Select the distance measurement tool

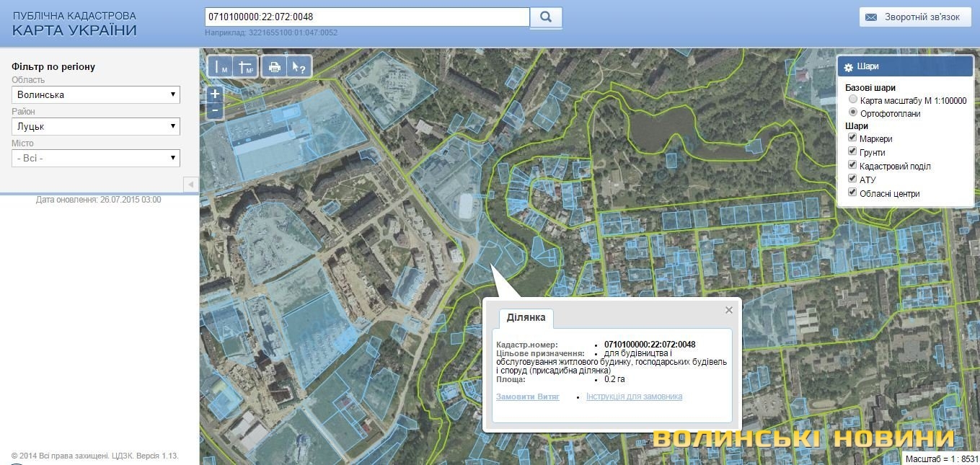(220, 66)
